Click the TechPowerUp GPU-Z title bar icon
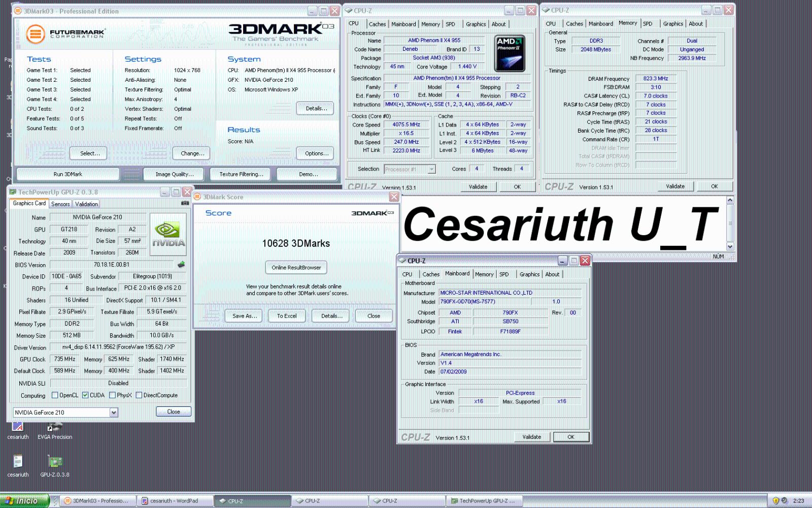The image size is (812, 508). 13,192
